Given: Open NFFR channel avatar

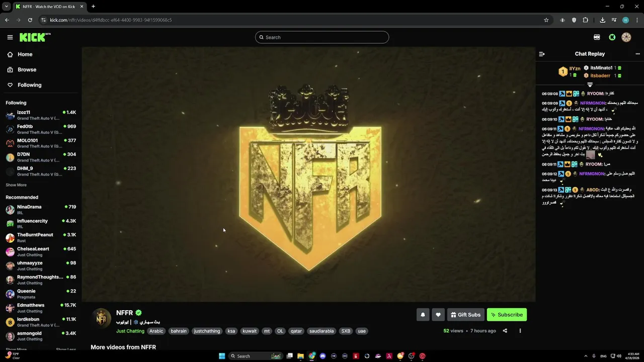Looking at the screenshot, I should point(102,318).
